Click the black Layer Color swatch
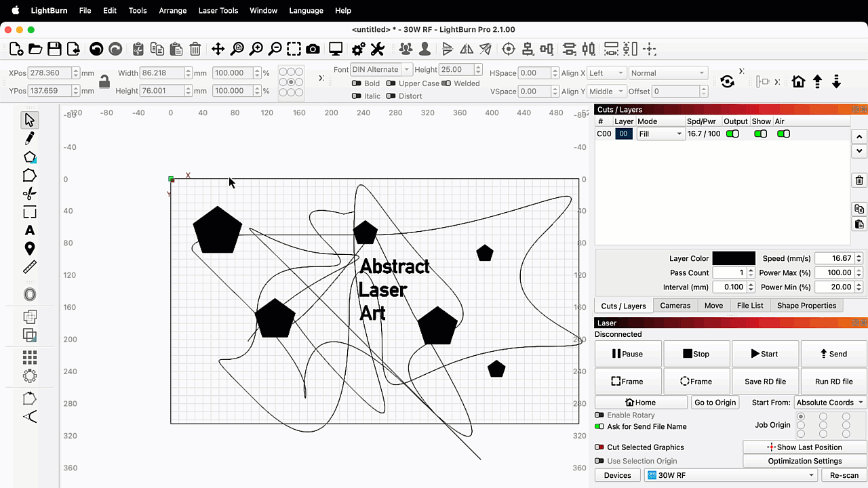The image size is (868, 488). point(733,258)
